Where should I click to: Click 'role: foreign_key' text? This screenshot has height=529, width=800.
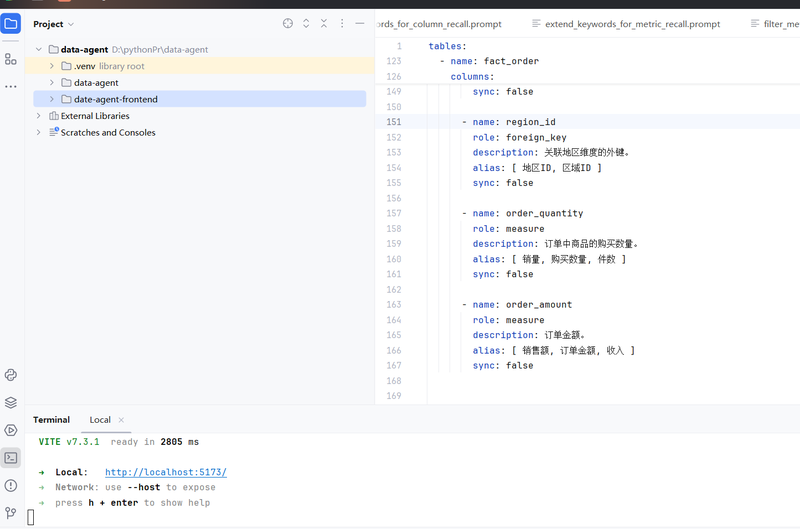click(x=519, y=137)
